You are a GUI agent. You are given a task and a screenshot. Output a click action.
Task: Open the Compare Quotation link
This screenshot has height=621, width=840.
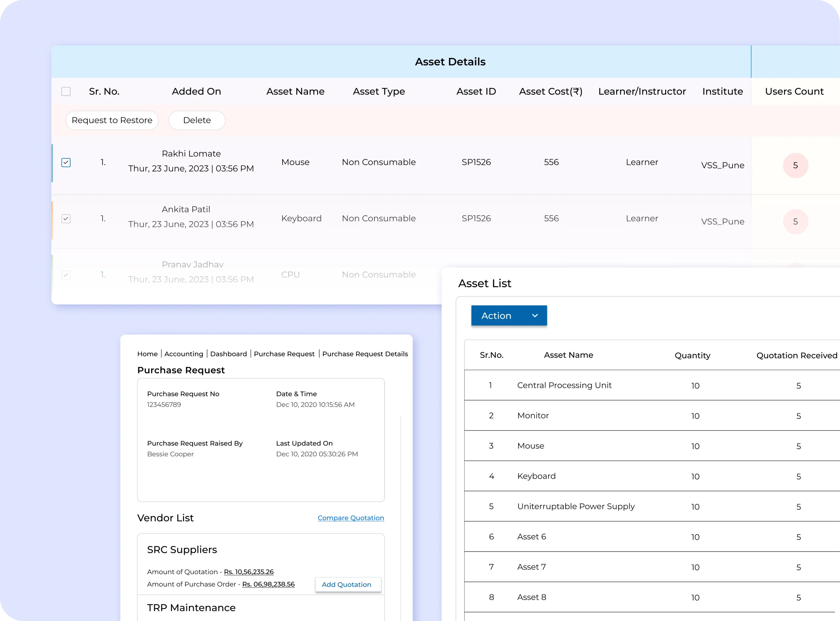point(350,518)
